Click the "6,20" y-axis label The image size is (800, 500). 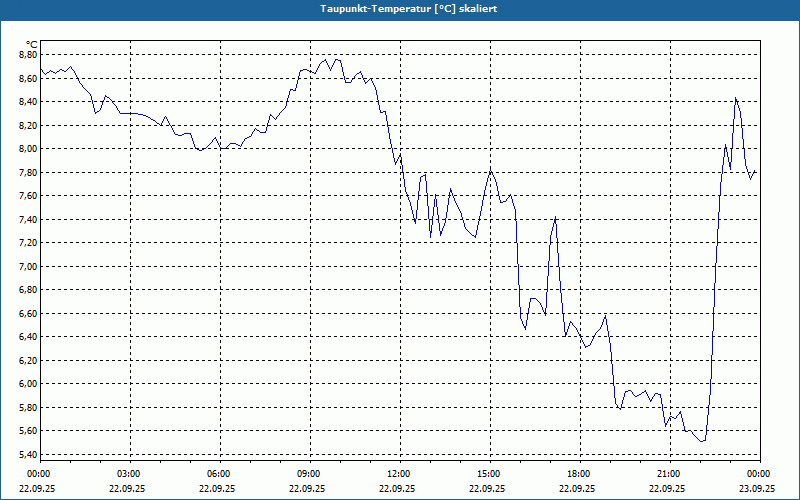click(x=29, y=360)
